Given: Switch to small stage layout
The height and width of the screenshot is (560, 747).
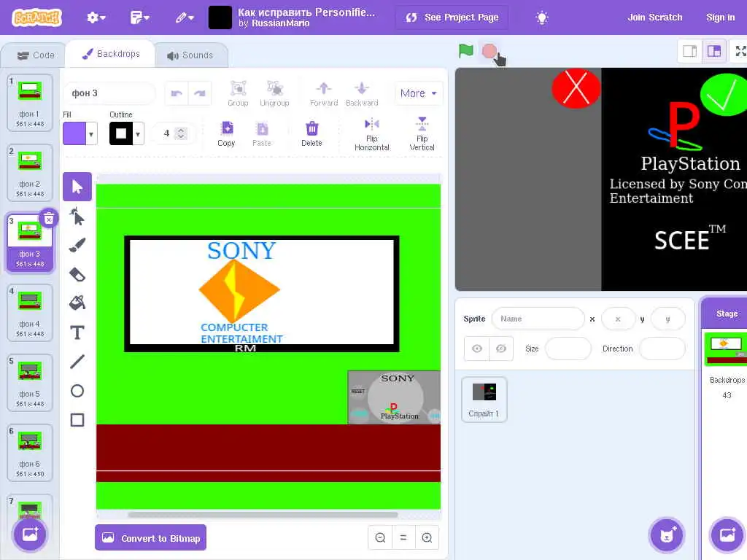Looking at the screenshot, I should (690, 51).
